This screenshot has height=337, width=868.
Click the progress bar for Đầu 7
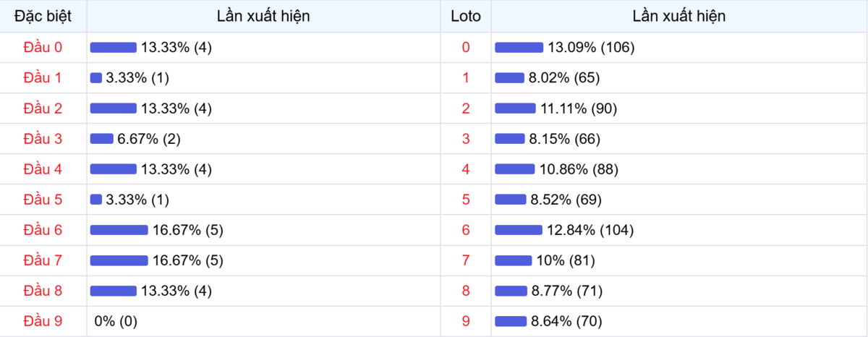(x=119, y=260)
